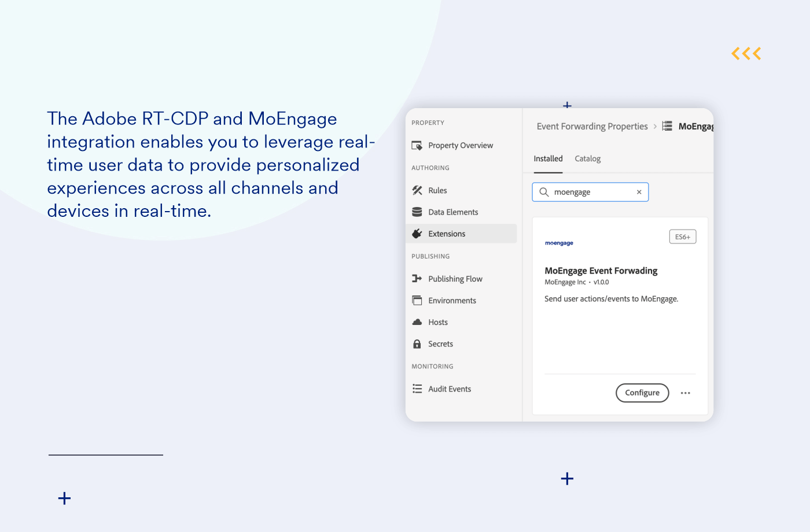Viewport: 810px width, 532px height.
Task: Open Hosts in the sidebar
Action: pos(438,322)
